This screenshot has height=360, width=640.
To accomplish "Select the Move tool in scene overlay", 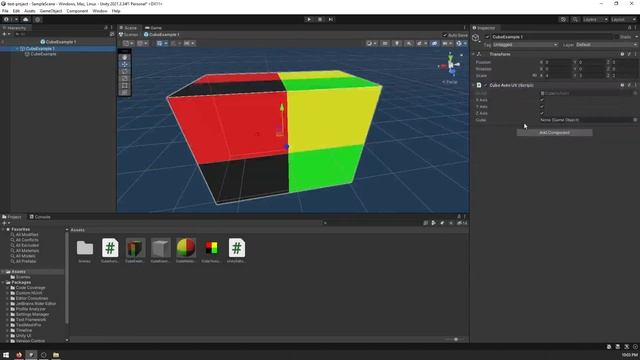I will (x=125, y=64).
